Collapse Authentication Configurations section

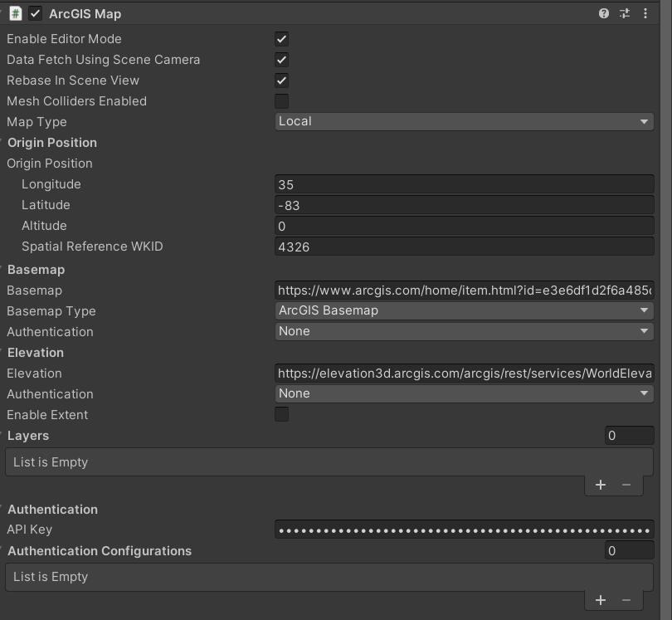(x=100, y=551)
